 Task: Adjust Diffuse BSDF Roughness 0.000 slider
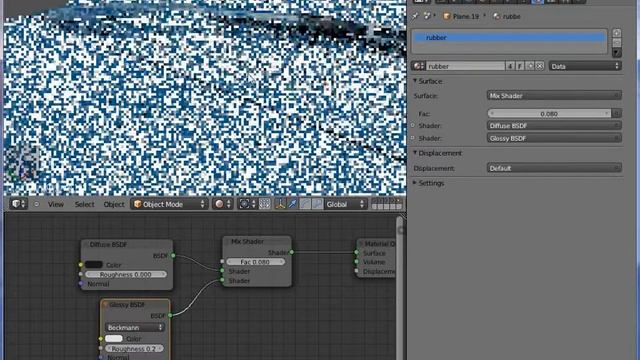(x=126, y=274)
